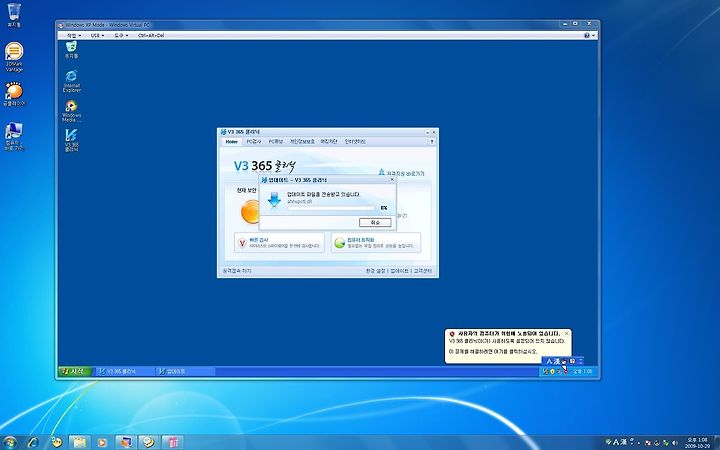Click the shortcut link under V3 365 header
Viewport: 720px width, 450px height.
(401, 173)
